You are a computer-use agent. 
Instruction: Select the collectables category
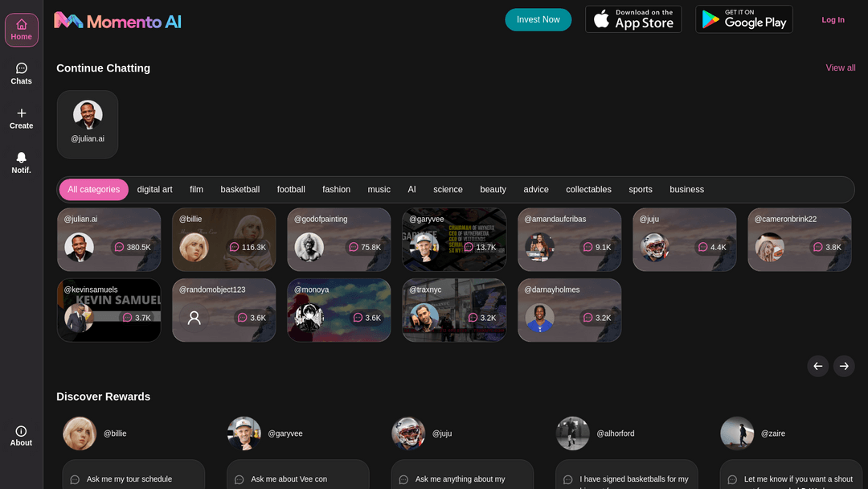[588, 189]
